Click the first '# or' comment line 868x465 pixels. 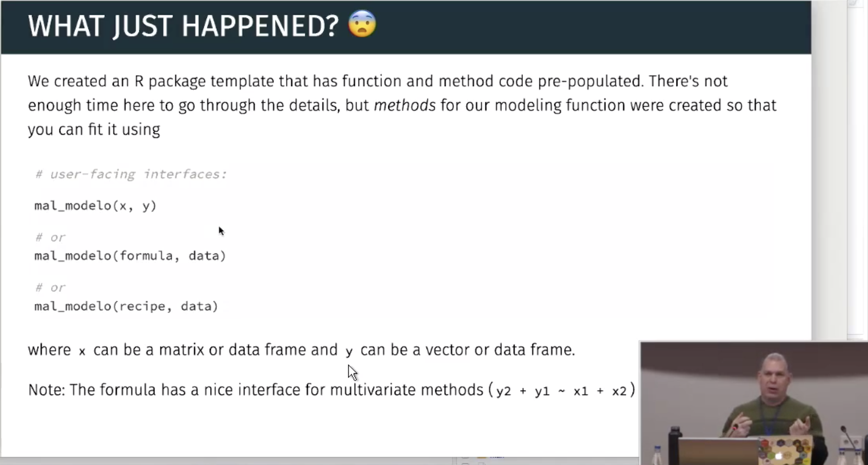click(50, 237)
